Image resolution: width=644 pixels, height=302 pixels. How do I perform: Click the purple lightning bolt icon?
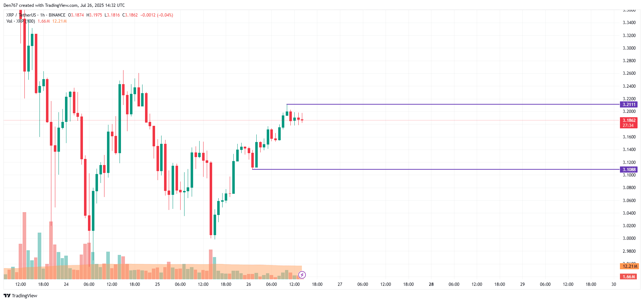302,275
